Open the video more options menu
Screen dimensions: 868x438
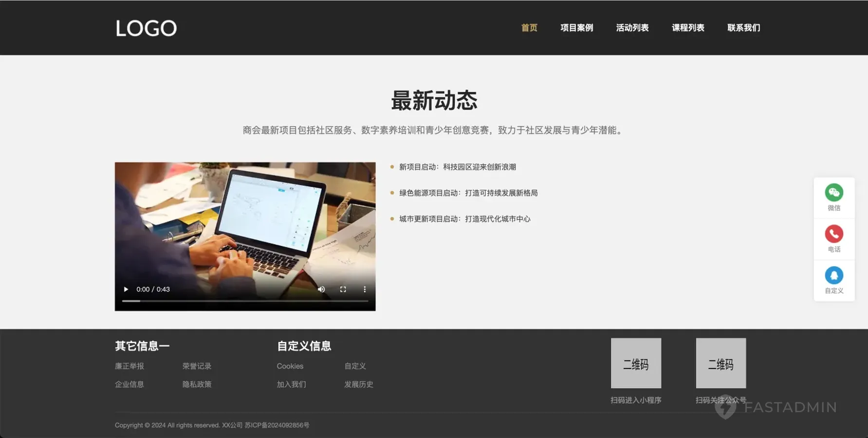365,289
